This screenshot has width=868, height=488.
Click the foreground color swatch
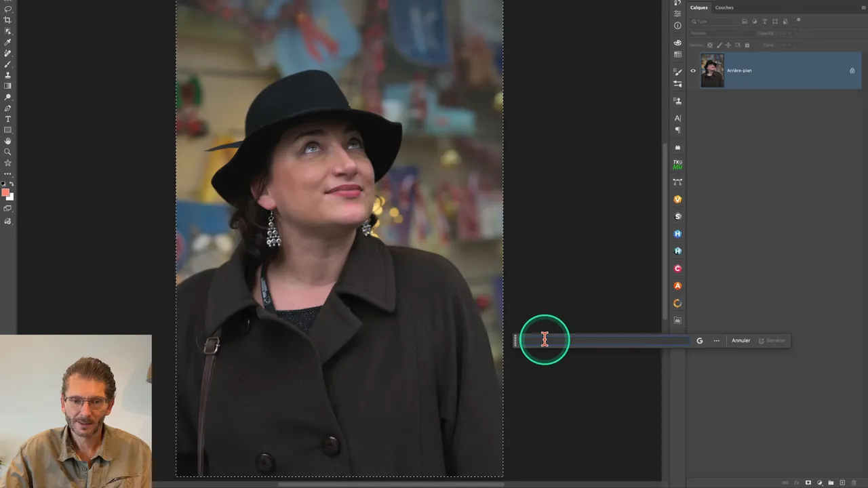(5, 193)
